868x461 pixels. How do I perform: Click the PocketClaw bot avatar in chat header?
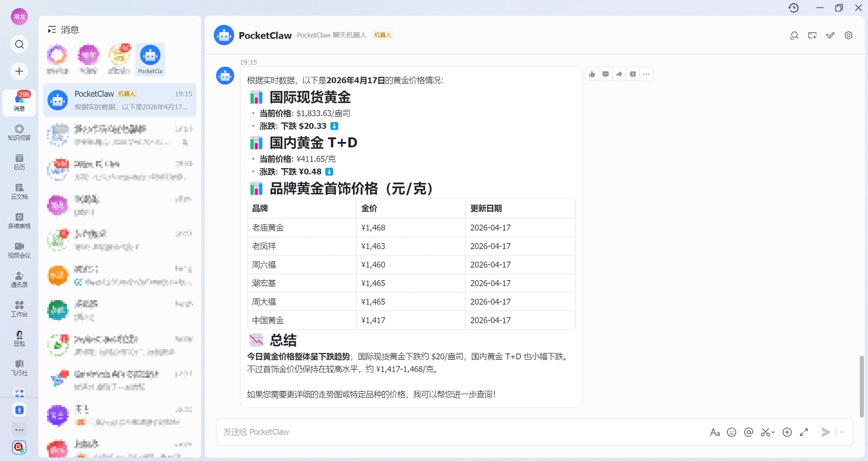pos(224,35)
